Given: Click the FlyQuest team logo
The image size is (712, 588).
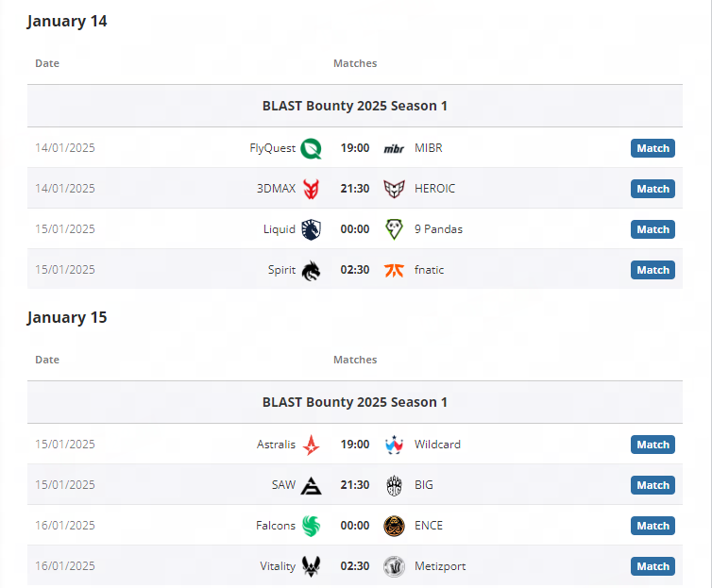Looking at the screenshot, I should point(311,148).
